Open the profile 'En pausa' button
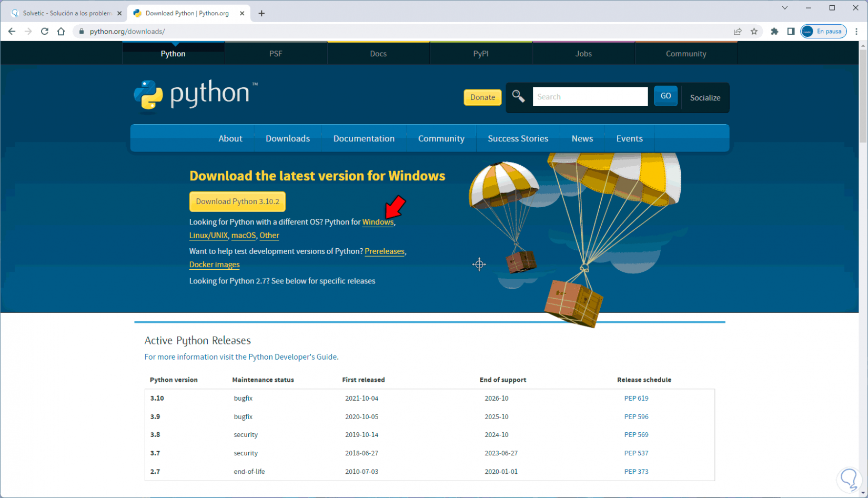Image resolution: width=868 pixels, height=498 pixels. click(x=823, y=32)
